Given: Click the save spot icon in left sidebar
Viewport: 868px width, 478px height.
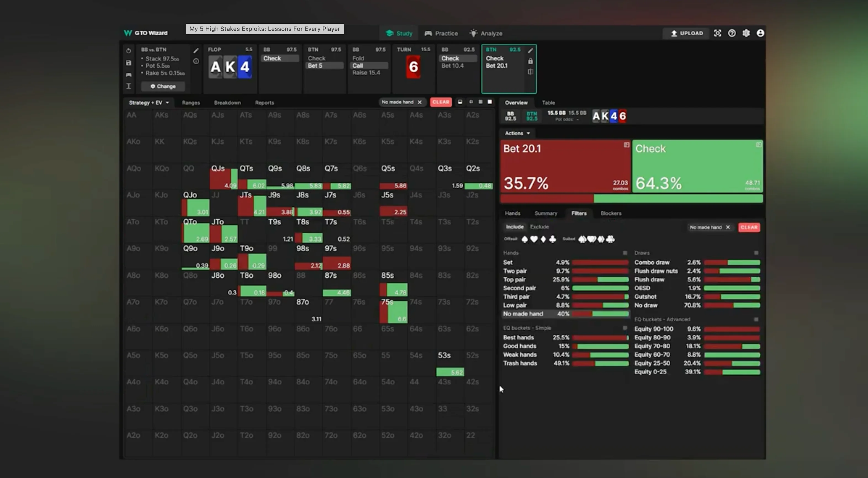Looking at the screenshot, I should point(128,63).
